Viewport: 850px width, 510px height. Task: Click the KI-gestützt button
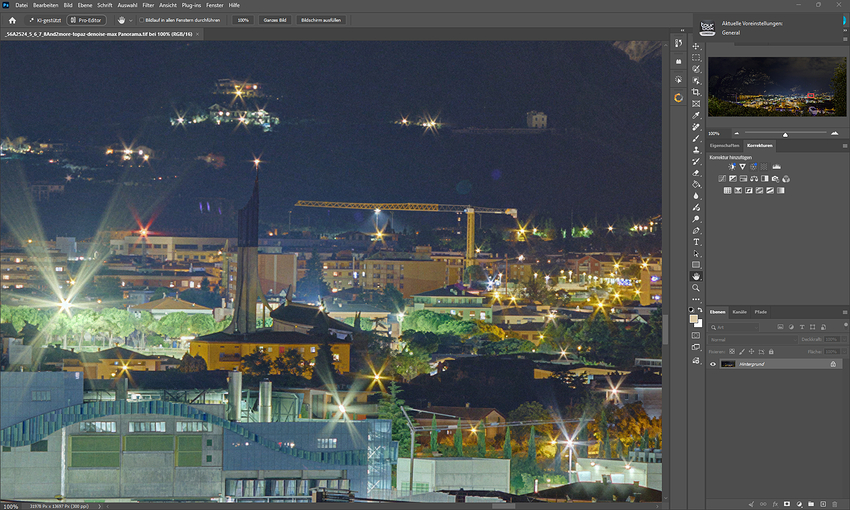coord(44,20)
